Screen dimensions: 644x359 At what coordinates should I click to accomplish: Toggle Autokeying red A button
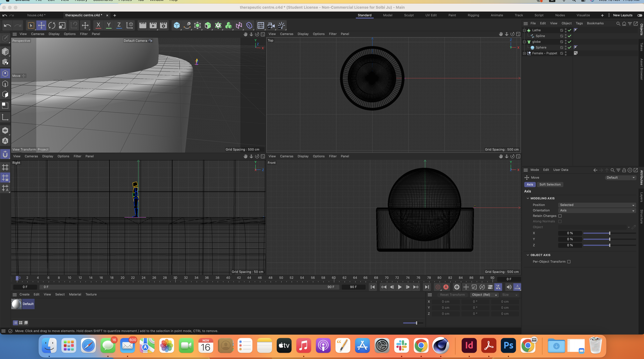pos(446,287)
